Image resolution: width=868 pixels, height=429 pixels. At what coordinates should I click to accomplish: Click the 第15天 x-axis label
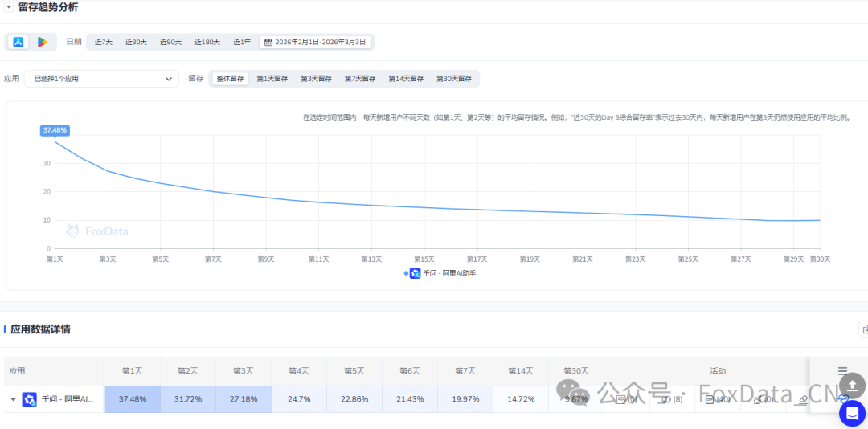click(424, 259)
